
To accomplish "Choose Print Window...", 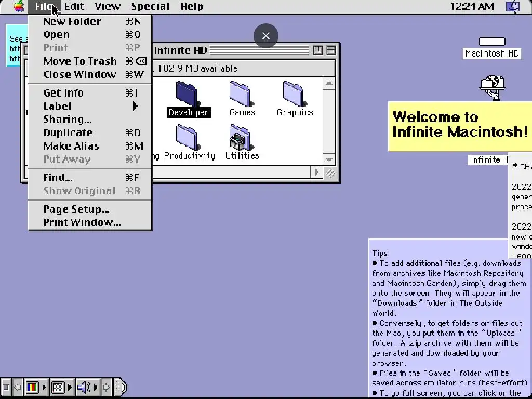I will [90, 222].
